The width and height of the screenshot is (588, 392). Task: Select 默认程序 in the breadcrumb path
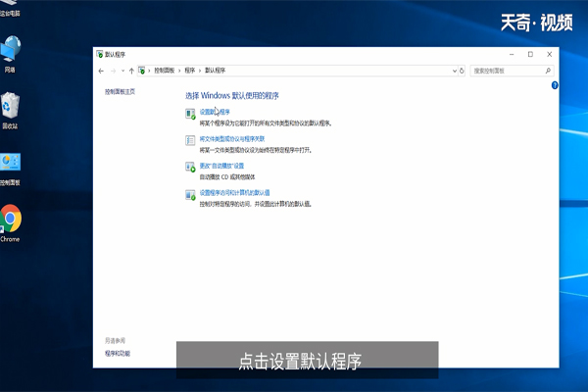[216, 71]
